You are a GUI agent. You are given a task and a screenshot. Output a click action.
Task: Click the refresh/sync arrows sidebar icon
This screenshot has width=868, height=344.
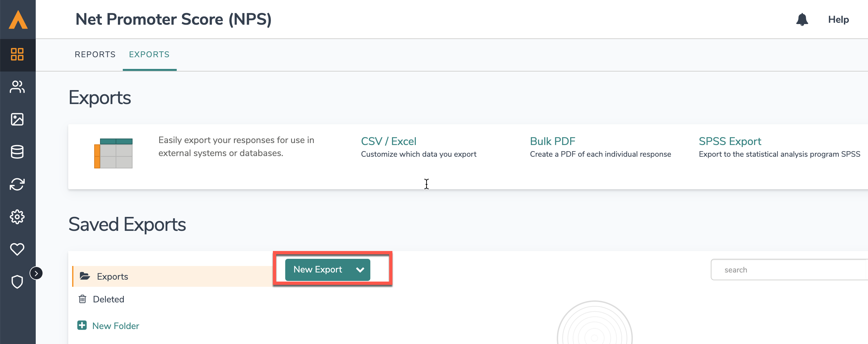coord(17,184)
